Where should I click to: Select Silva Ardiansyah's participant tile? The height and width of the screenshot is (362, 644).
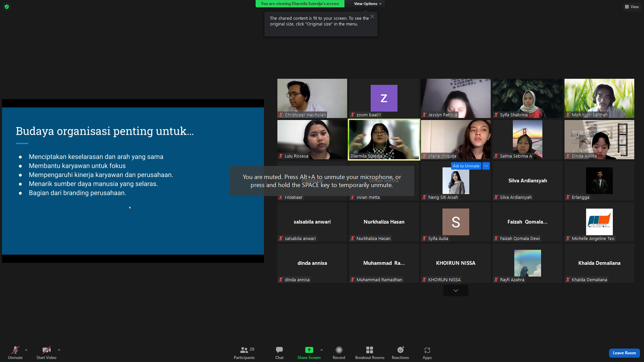pyautogui.click(x=527, y=181)
